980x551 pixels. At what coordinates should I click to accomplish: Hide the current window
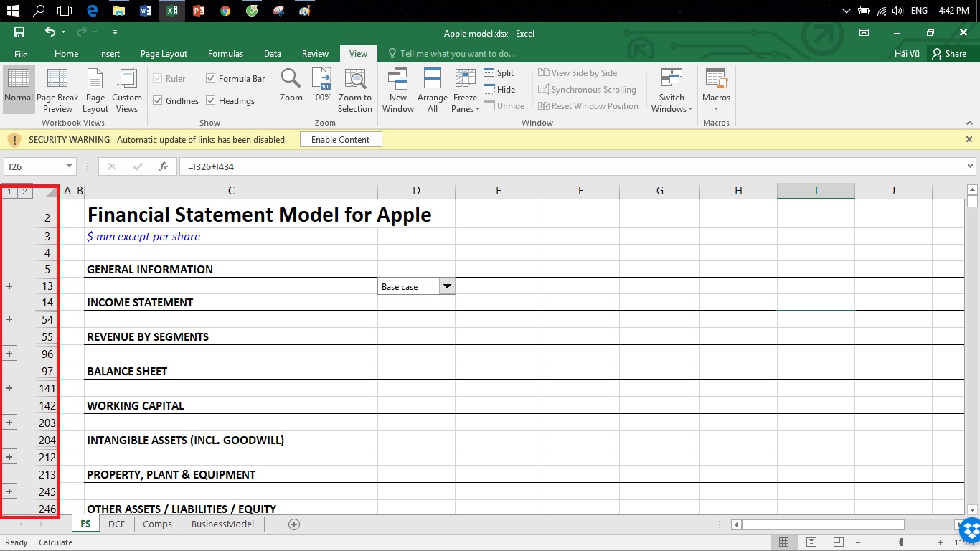click(499, 90)
